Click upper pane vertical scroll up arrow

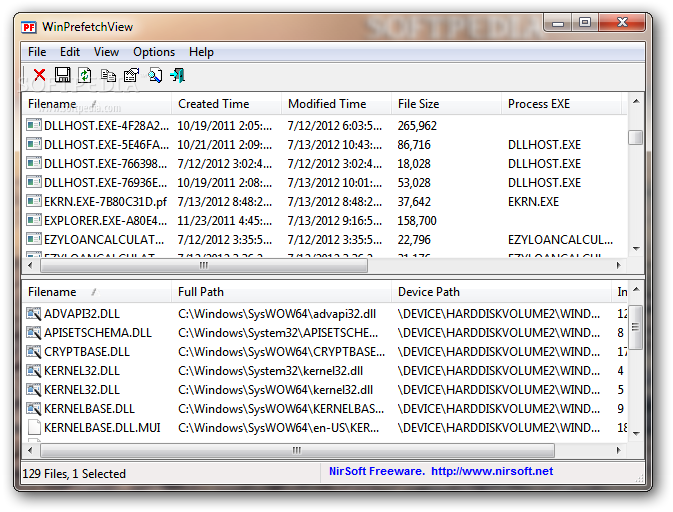point(636,102)
